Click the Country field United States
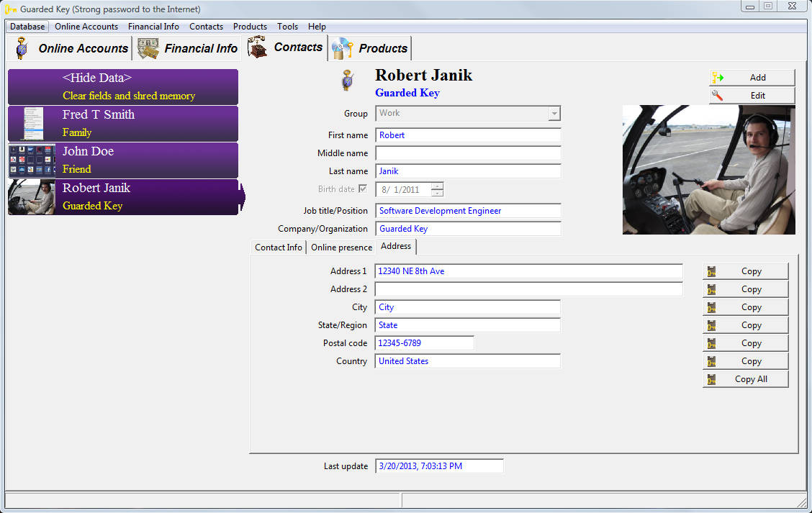The image size is (812, 513). coord(468,361)
